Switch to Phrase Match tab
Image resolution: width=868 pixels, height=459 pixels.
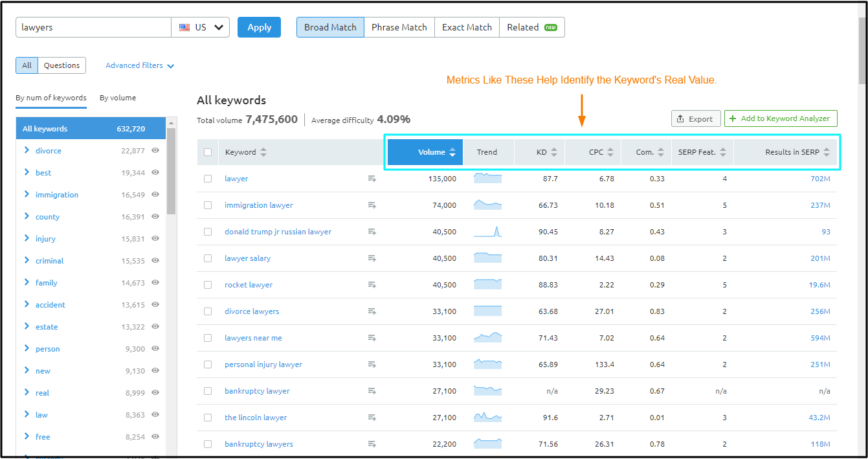pyautogui.click(x=399, y=27)
